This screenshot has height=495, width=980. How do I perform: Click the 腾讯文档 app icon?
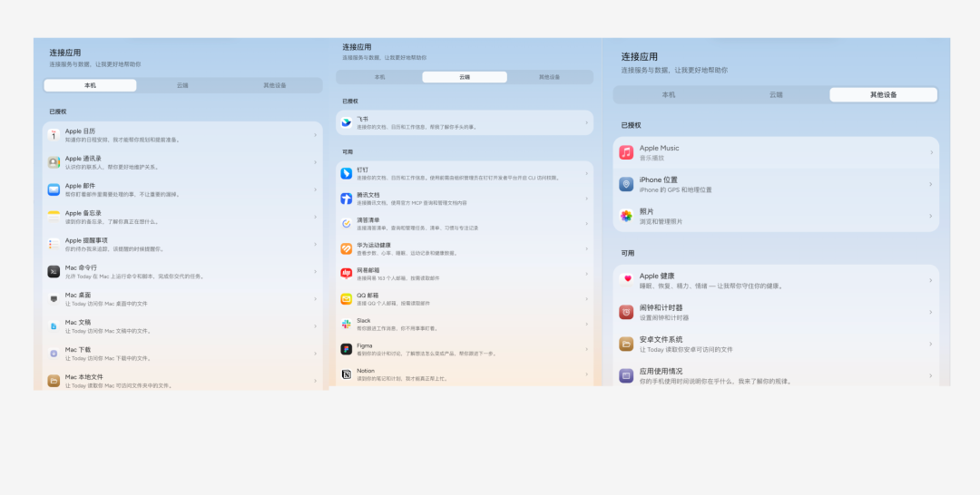click(347, 199)
